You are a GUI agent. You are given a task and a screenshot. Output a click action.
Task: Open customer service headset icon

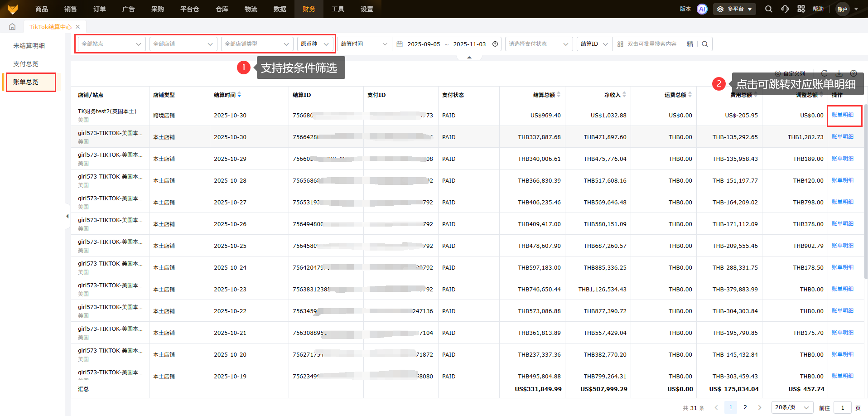pyautogui.click(x=785, y=9)
